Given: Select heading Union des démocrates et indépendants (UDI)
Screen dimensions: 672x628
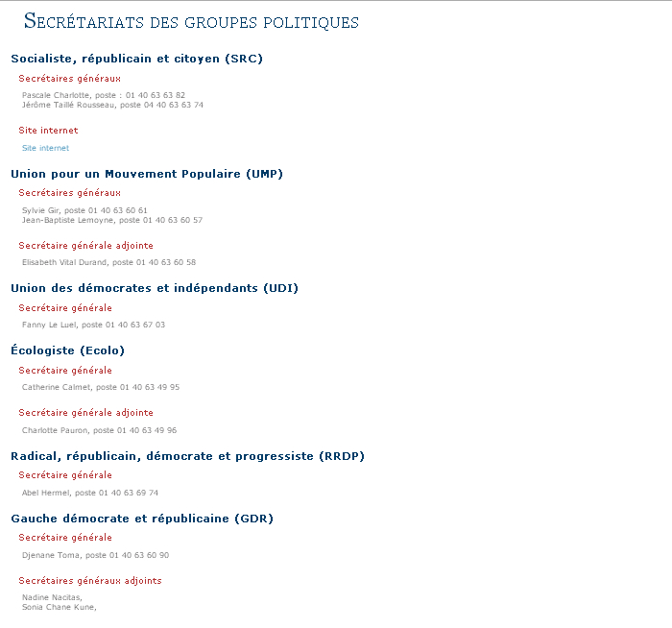Looking at the screenshot, I should point(155,288).
